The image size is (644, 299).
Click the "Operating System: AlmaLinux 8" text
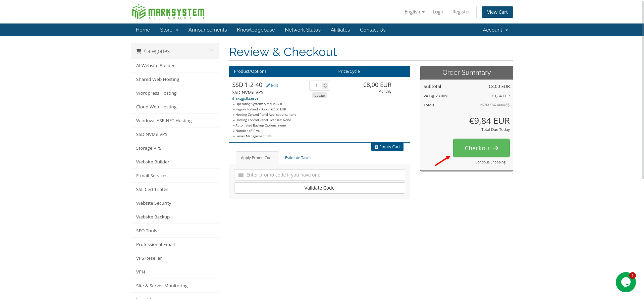259,104
